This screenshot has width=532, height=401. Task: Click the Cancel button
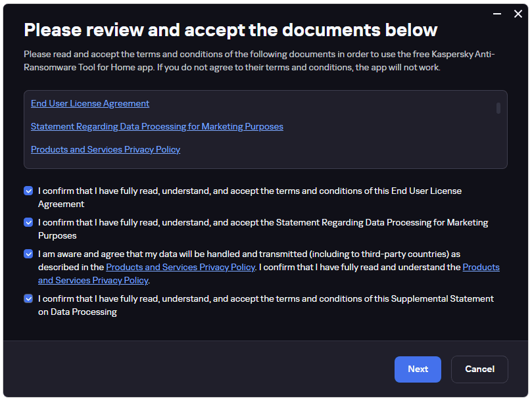click(479, 369)
